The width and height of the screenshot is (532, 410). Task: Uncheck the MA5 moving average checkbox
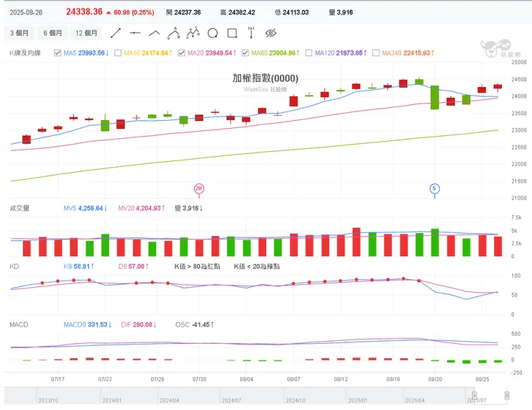click(58, 53)
